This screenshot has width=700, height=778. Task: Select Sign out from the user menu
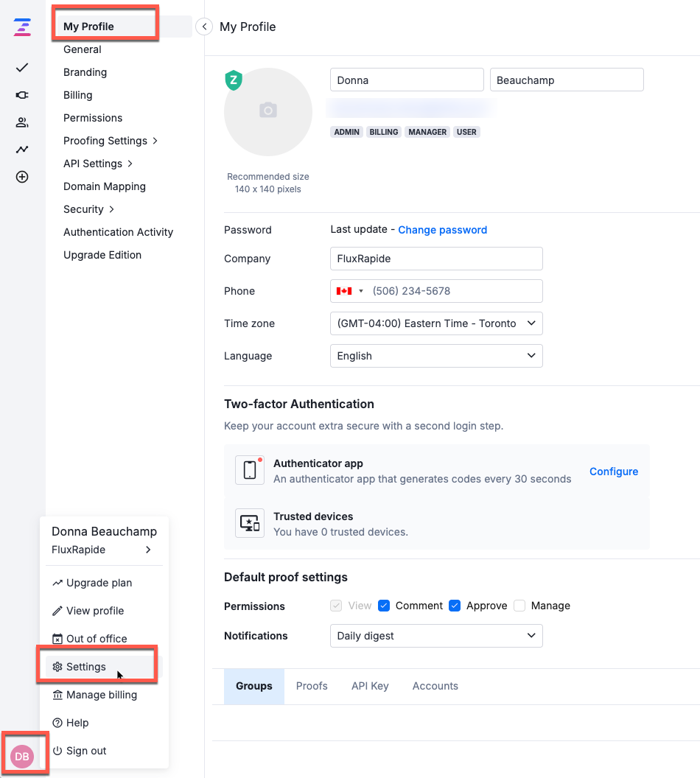pos(86,751)
